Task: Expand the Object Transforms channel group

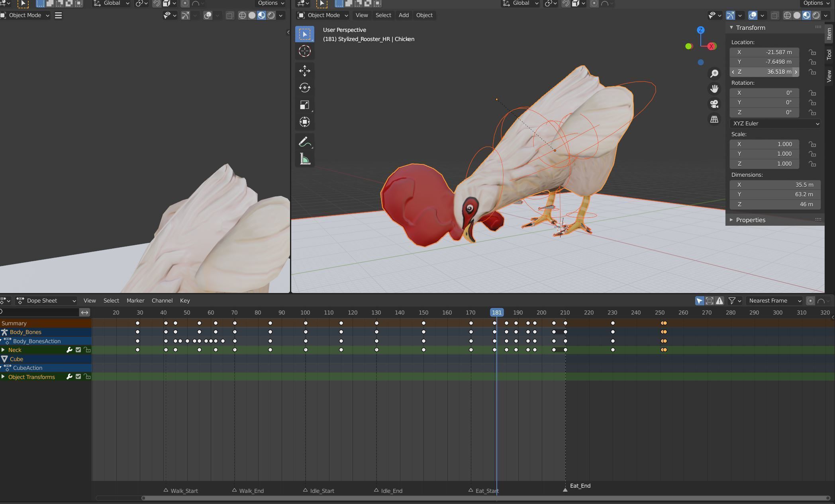Action: click(3, 377)
